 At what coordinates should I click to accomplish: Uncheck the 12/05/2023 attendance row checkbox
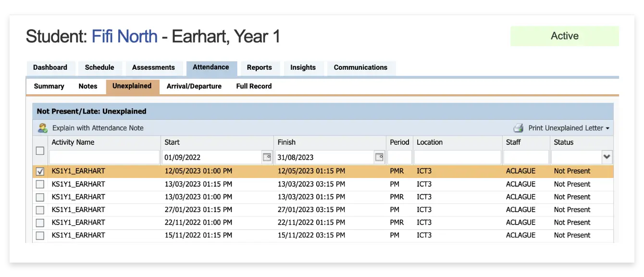pyautogui.click(x=40, y=171)
